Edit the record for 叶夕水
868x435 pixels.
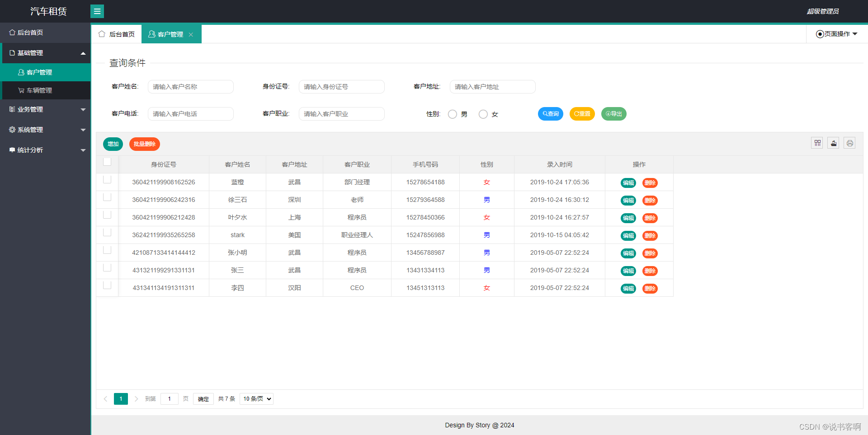(628, 218)
